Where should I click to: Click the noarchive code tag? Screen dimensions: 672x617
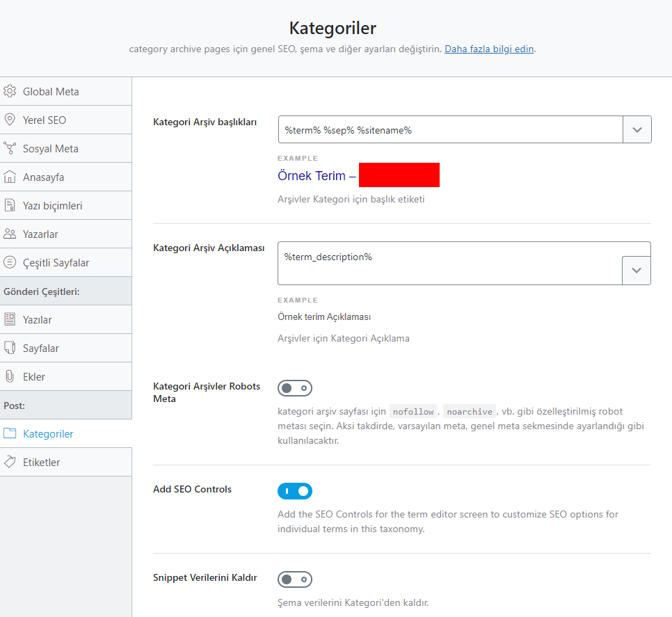pos(470,412)
